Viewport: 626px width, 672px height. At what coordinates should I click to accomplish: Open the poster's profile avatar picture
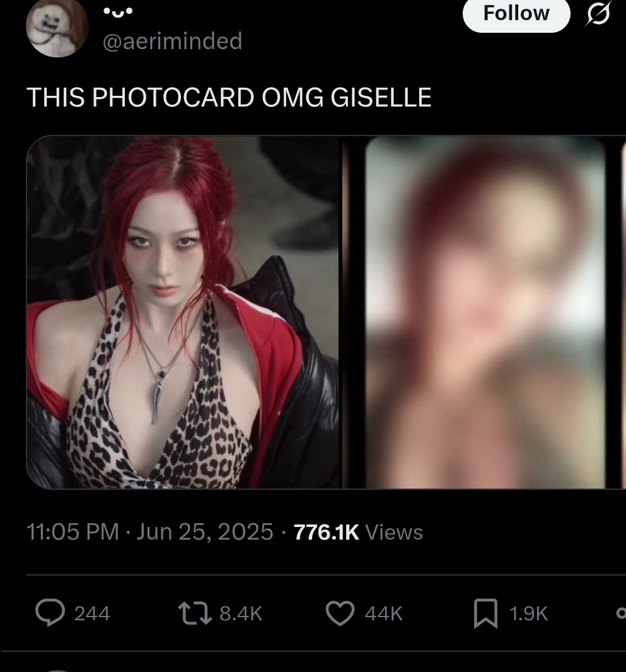click(x=57, y=28)
